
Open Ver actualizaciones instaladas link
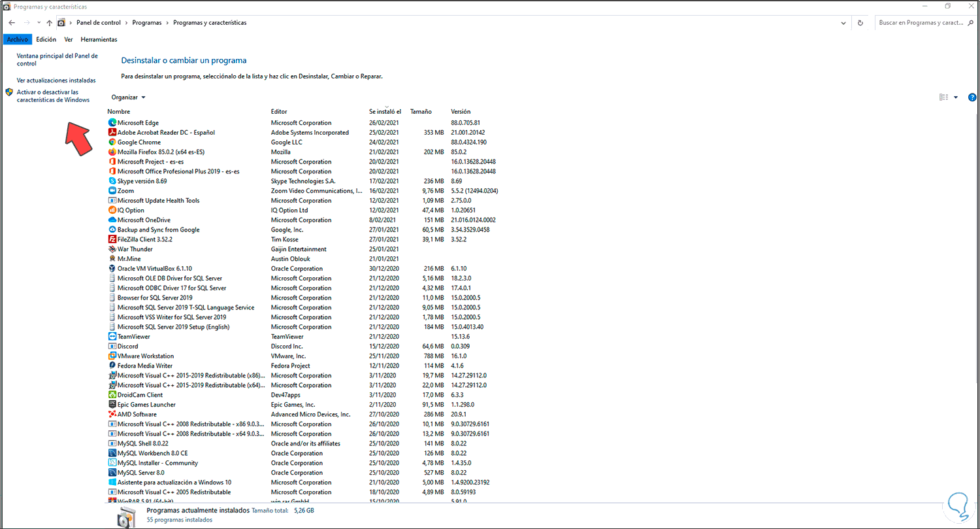56,80
